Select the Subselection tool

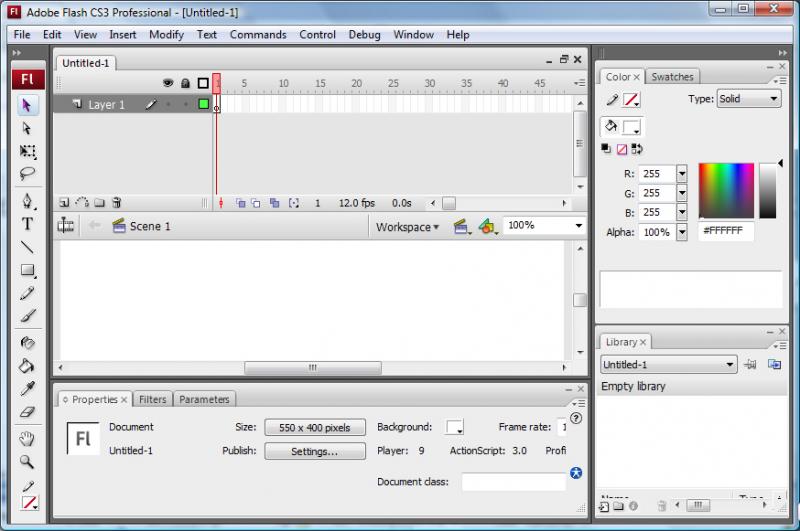[27, 128]
